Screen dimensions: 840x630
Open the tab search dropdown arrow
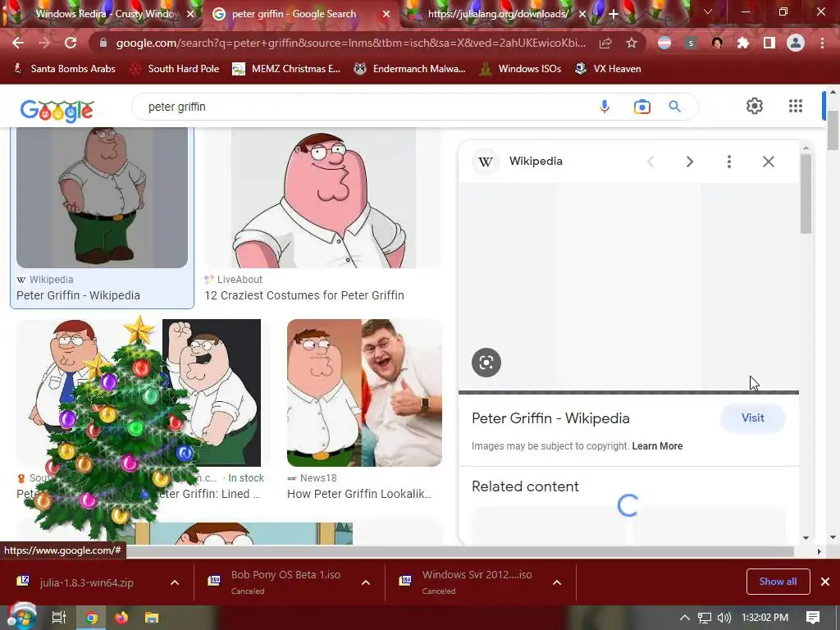point(708,11)
